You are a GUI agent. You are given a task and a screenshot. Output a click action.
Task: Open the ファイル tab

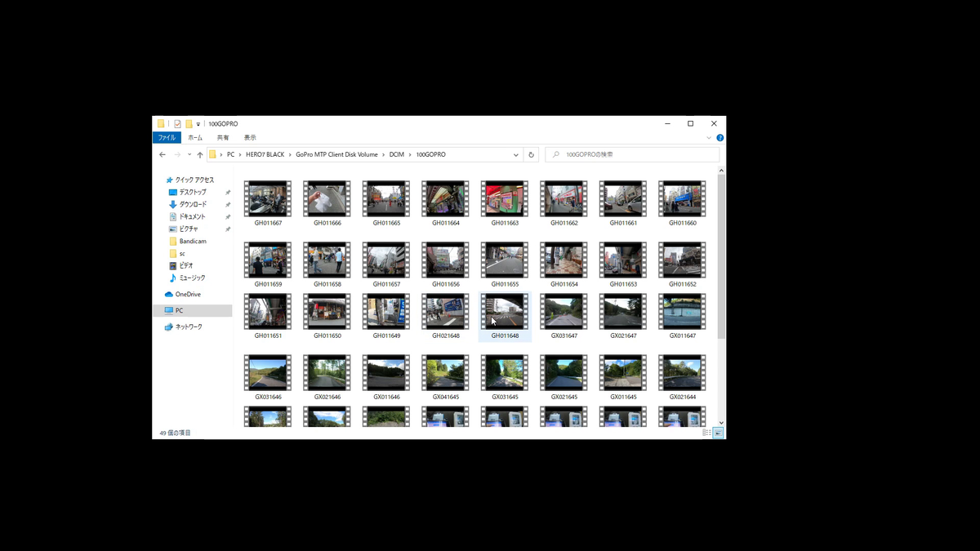coord(167,137)
